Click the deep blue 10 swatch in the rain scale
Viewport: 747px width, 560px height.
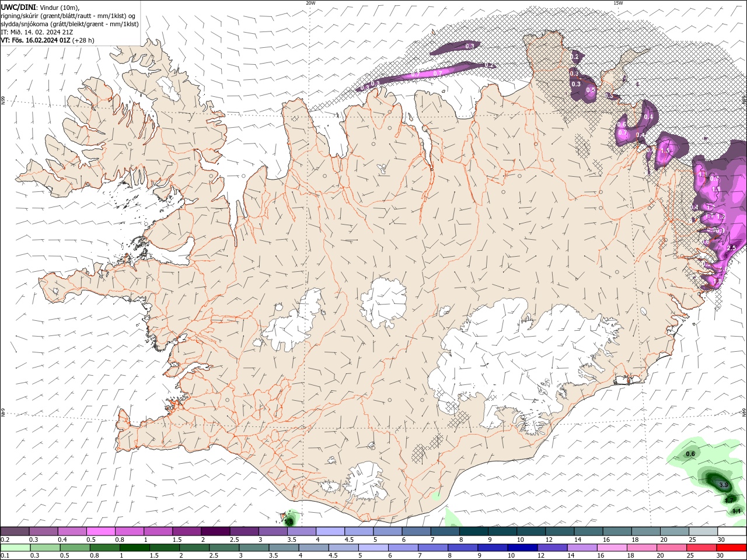tap(522, 548)
